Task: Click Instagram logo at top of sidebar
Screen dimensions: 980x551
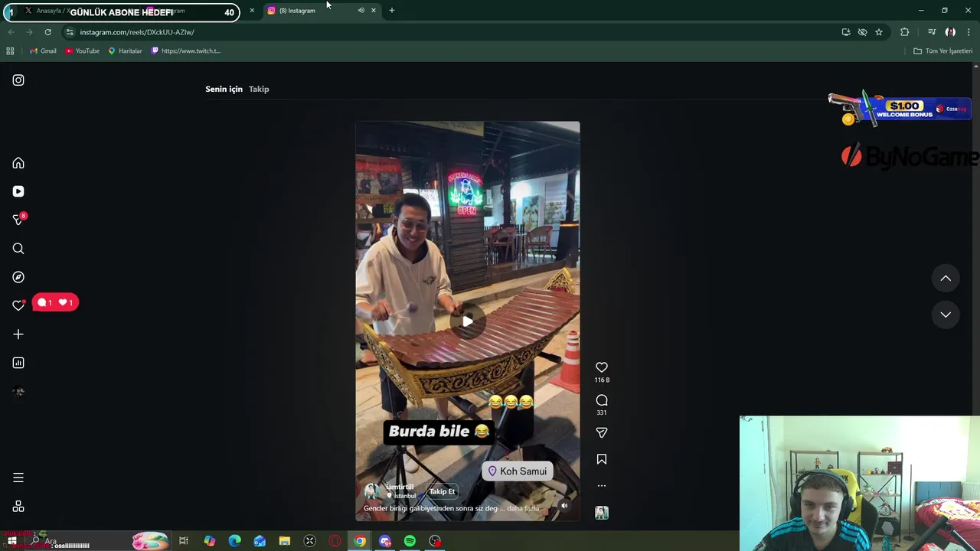Action: pos(18,80)
